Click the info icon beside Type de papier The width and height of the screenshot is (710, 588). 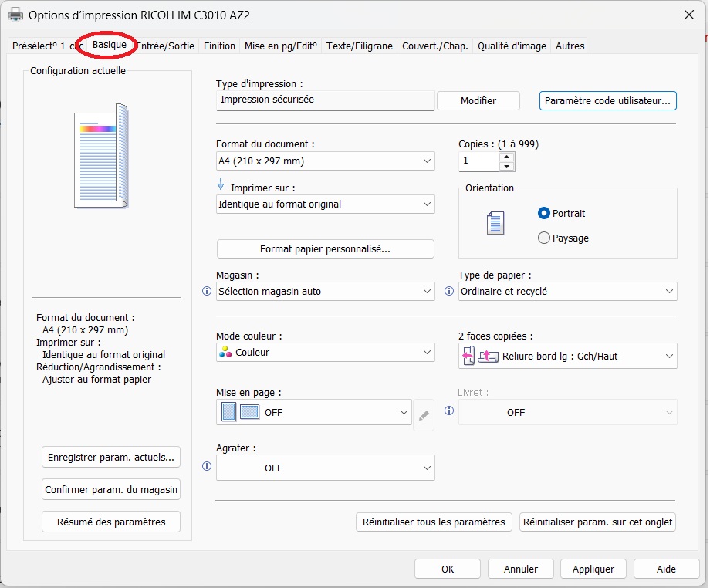click(449, 292)
